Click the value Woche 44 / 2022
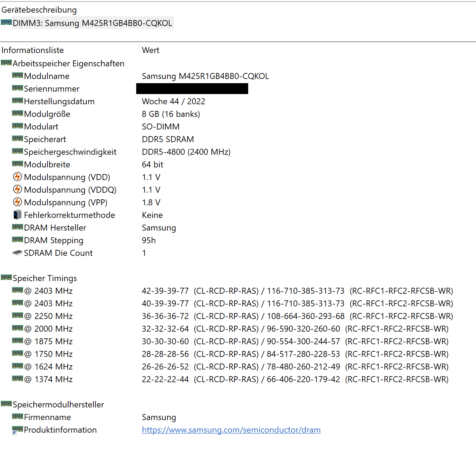Image resolution: width=476 pixels, height=459 pixels. [x=173, y=101]
